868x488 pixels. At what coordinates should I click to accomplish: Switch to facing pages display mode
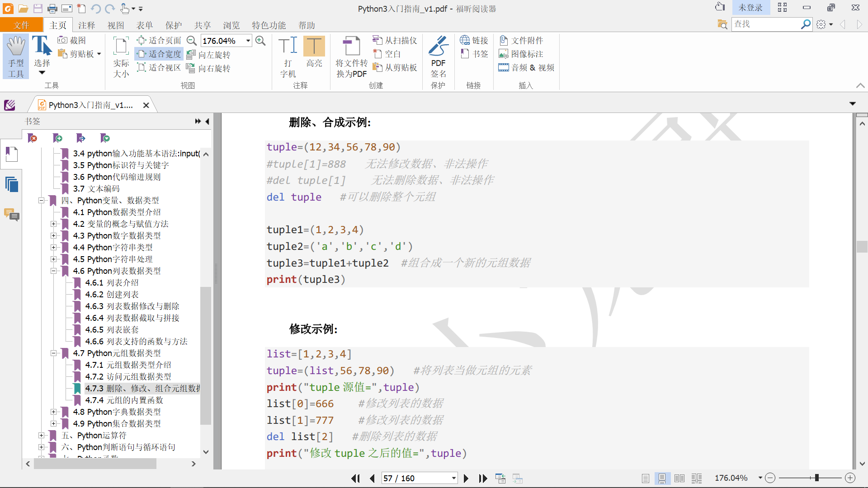[679, 478]
